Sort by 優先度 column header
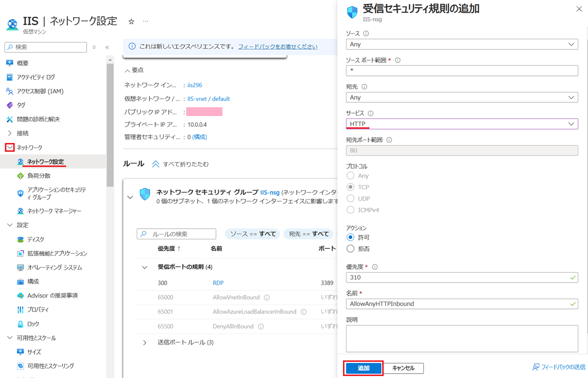588x378 pixels. point(169,249)
